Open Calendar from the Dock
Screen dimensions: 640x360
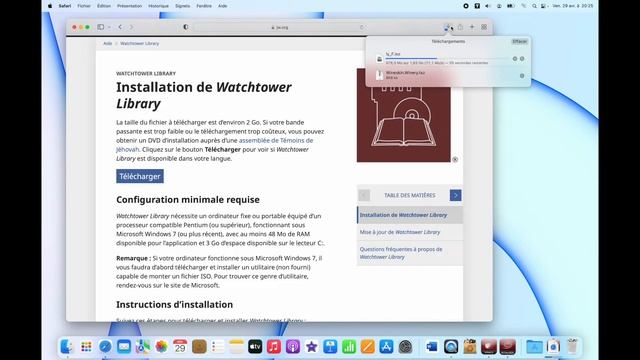pos(180,347)
